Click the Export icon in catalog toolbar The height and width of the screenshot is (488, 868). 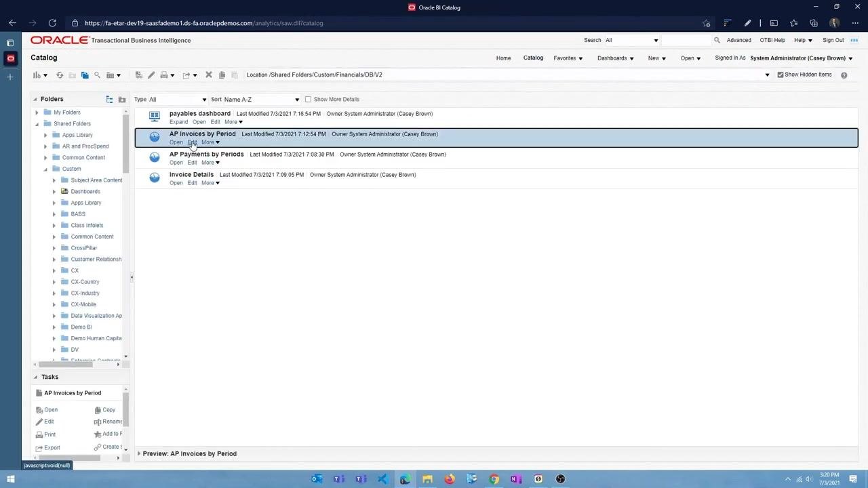(x=186, y=75)
